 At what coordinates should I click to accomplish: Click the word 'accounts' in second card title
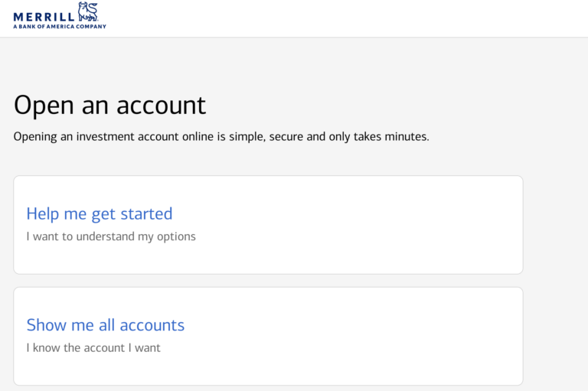[152, 324]
